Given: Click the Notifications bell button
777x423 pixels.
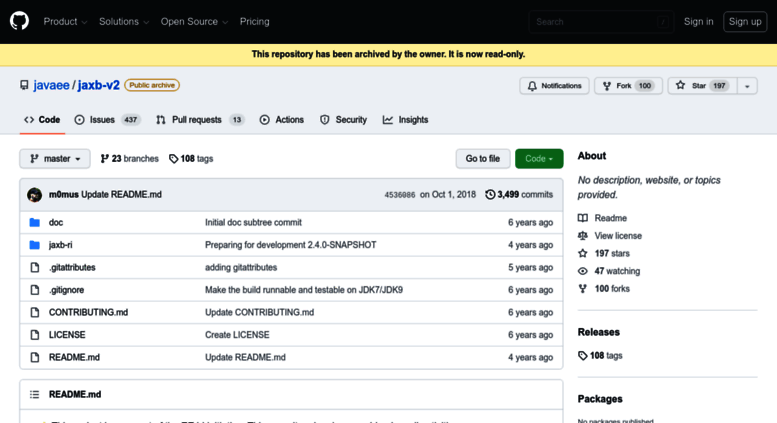Looking at the screenshot, I should [x=554, y=86].
